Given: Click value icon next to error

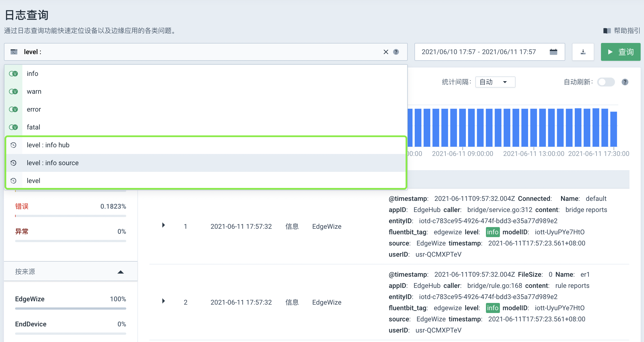Looking at the screenshot, I should coord(13,109).
